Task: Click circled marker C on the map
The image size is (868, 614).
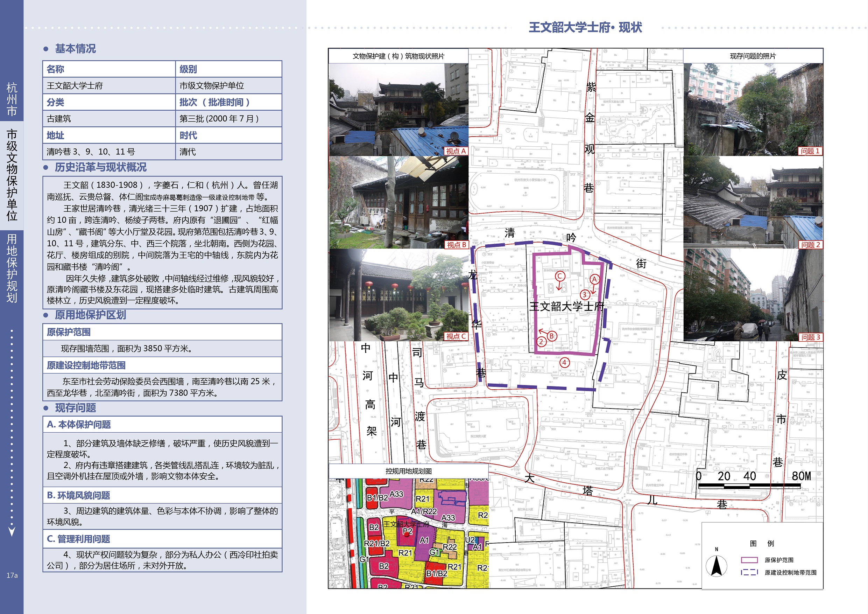Action: click(560, 276)
